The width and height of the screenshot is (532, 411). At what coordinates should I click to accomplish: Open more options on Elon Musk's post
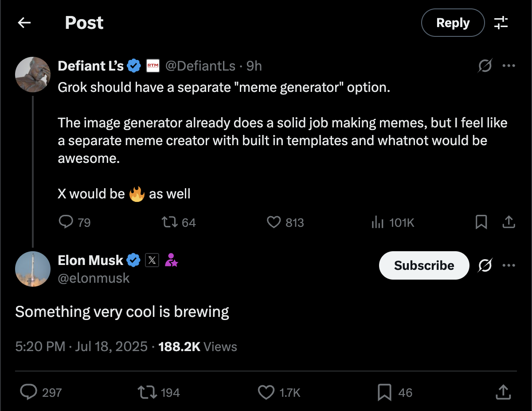(509, 265)
